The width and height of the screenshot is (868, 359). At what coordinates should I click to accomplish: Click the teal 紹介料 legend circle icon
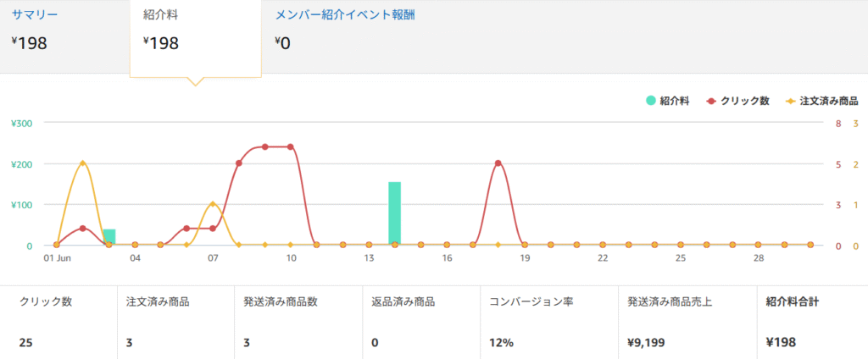[651, 101]
